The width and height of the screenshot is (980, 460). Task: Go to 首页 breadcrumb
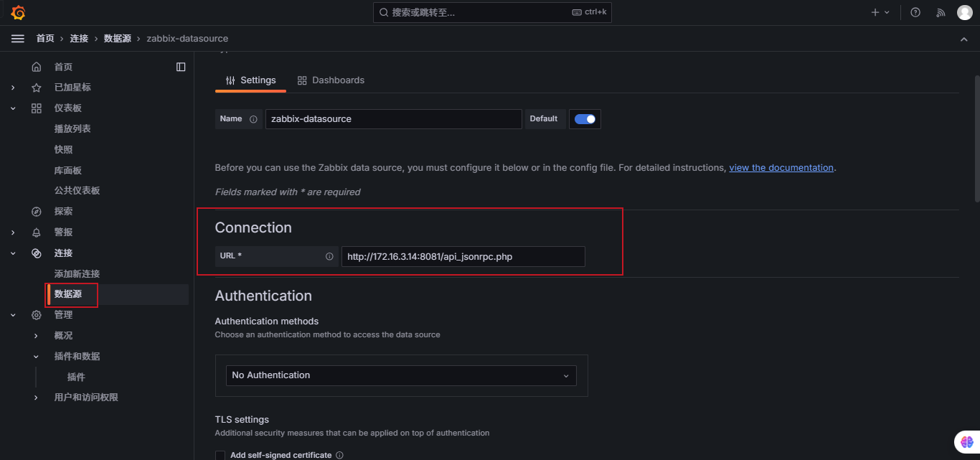point(45,39)
